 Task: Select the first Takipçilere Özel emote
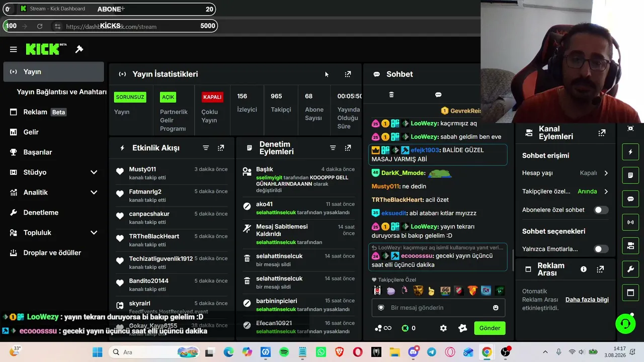(x=377, y=291)
